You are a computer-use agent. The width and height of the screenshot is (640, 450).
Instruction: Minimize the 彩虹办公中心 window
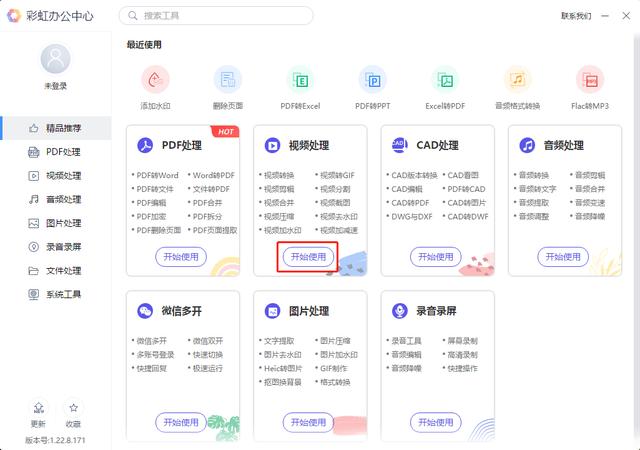(x=605, y=16)
